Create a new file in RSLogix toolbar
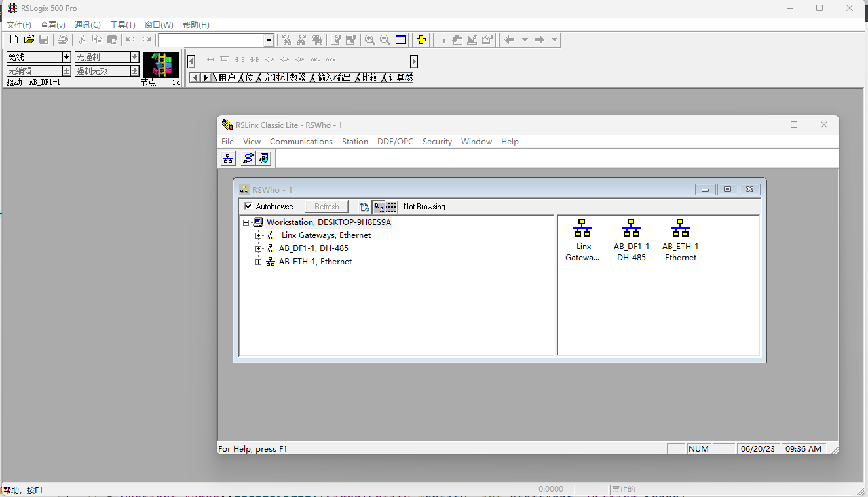Screen dimensions: 868x497 (x=14, y=40)
